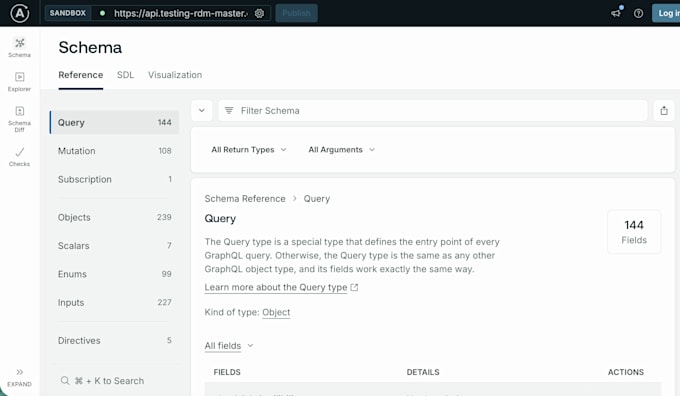Open Learn more about the Query type link
Screen dimensions: 680x396
pyautogui.click(x=276, y=287)
